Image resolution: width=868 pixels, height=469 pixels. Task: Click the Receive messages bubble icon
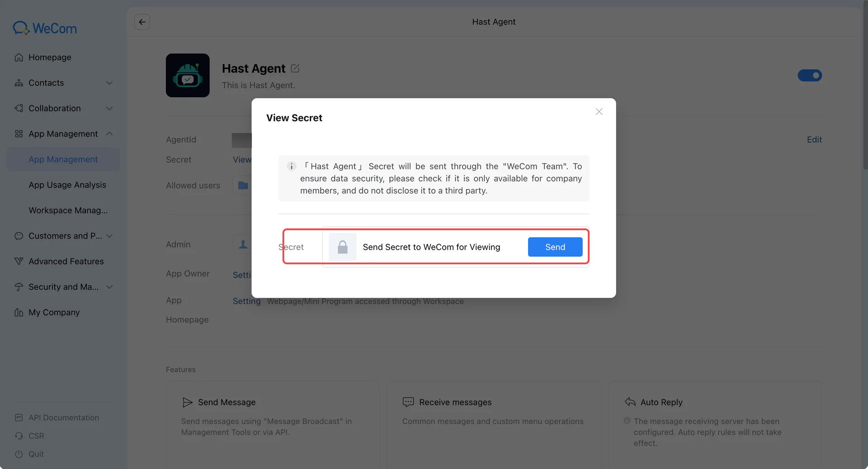tap(408, 402)
